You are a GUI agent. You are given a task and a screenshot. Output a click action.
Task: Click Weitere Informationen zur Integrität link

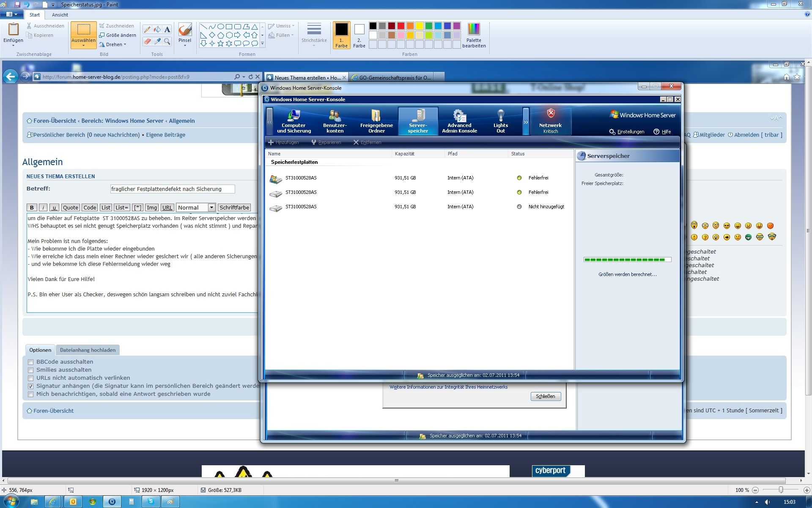(448, 387)
